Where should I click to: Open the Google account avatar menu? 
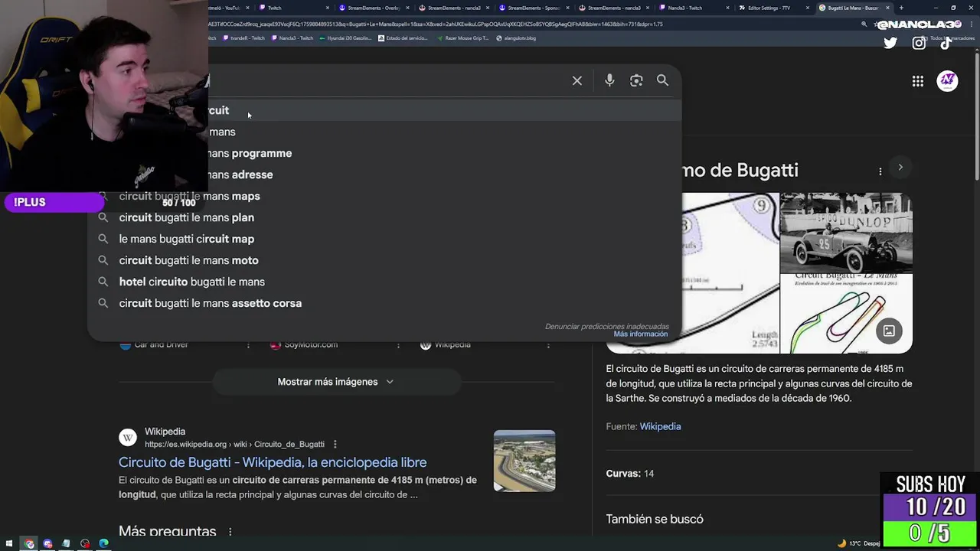pos(947,80)
